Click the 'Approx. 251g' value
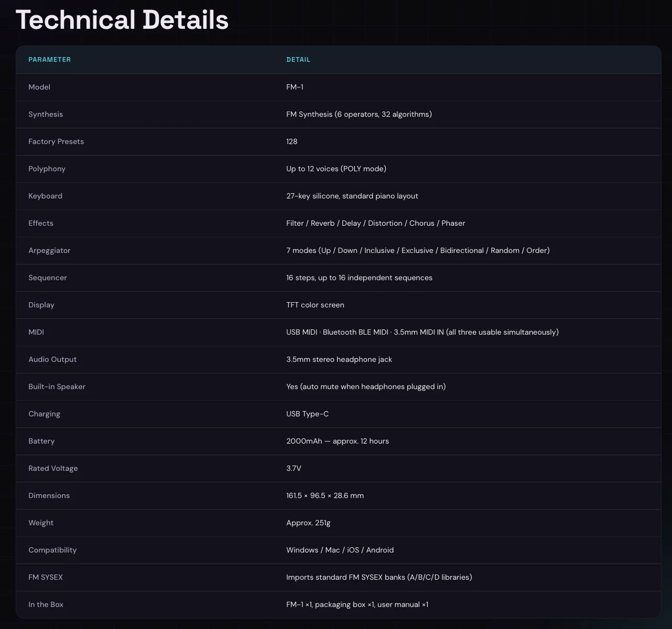 [x=308, y=524]
